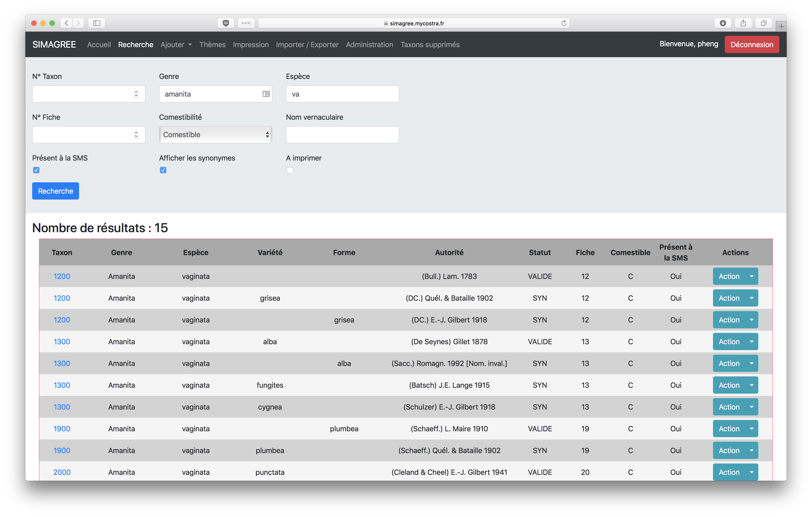Expand Action arrow for vaginata grisea variety row
812x517 pixels.
tap(752, 298)
